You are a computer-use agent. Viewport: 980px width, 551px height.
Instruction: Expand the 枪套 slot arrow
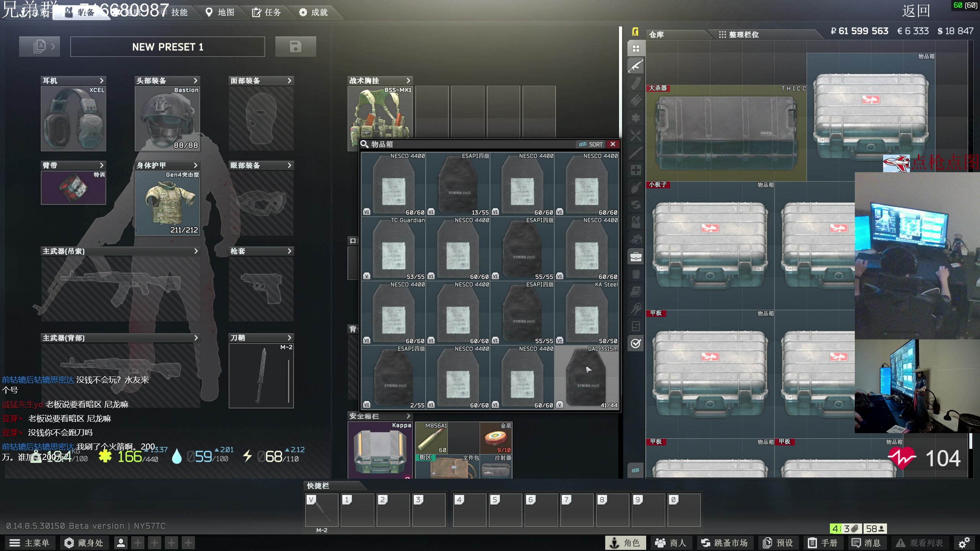289,251
